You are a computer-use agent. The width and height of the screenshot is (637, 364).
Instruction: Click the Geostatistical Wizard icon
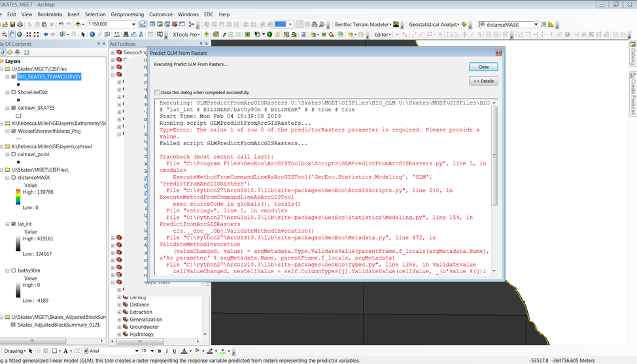464,24
